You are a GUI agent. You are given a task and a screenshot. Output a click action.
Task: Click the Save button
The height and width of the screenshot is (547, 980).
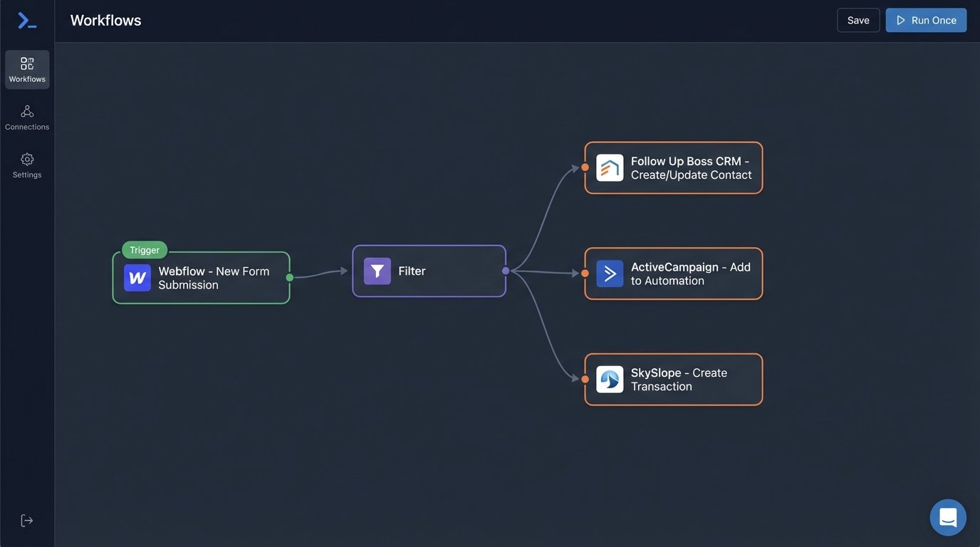coord(858,20)
